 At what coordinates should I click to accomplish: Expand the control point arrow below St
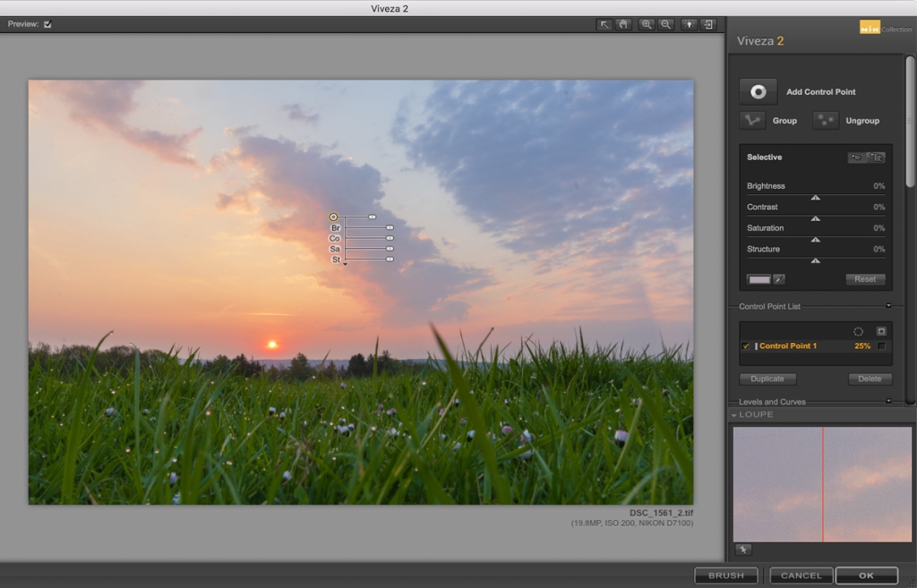click(345, 264)
